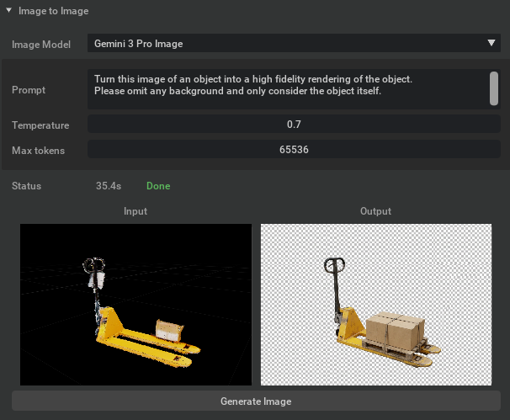Click the Max tokens label

click(38, 151)
